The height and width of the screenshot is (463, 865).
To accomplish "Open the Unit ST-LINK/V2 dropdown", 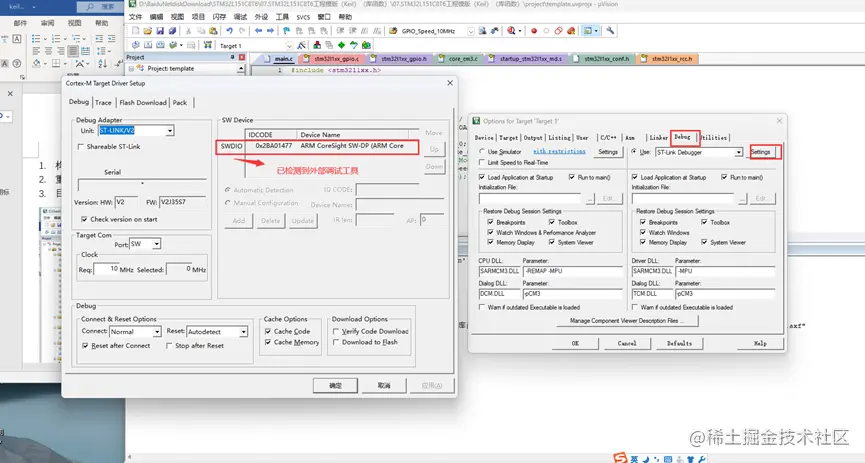I will (170, 131).
